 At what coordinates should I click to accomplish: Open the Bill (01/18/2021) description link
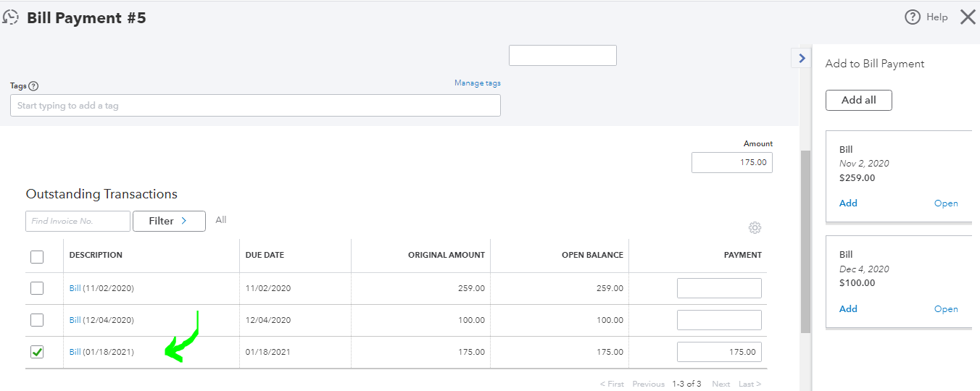tap(75, 352)
